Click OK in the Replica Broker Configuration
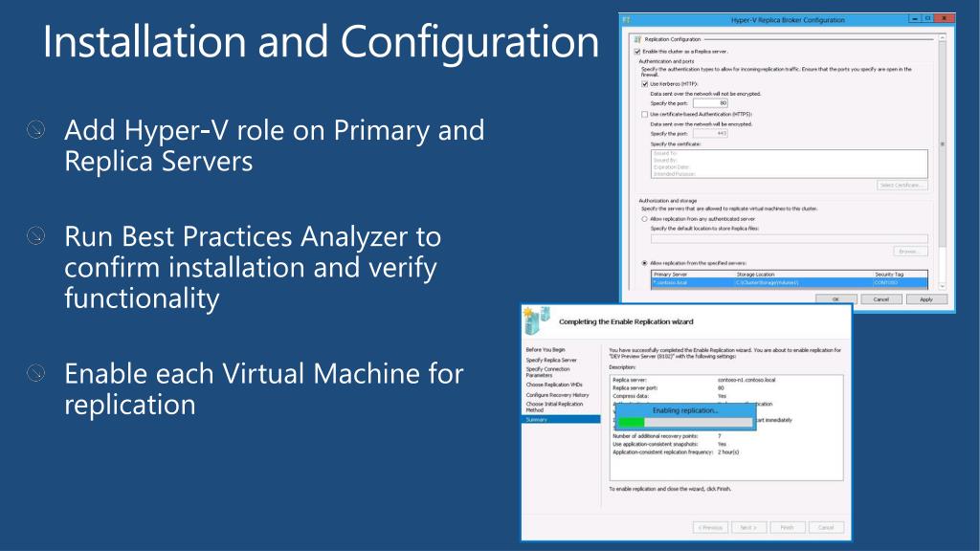This screenshot has width=980, height=551. [x=835, y=299]
